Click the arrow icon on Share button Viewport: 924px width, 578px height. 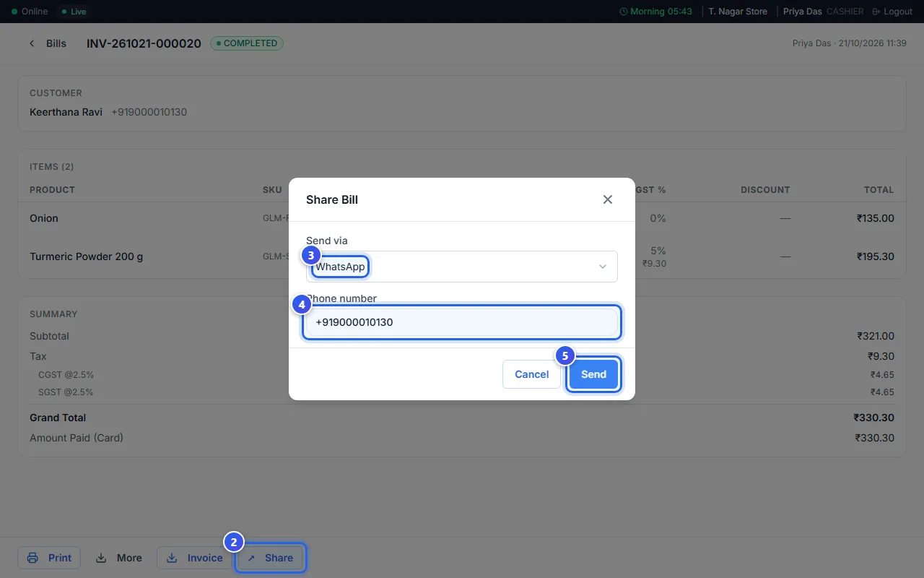[x=251, y=558]
